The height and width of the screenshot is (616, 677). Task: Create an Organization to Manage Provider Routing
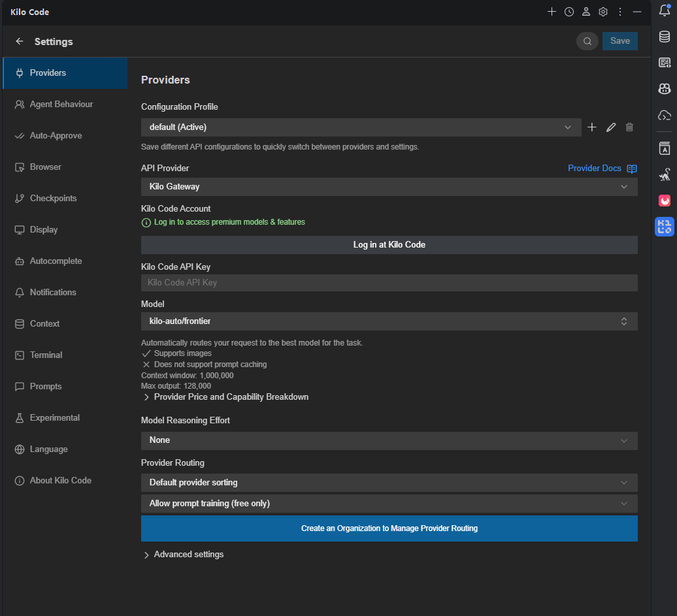(389, 528)
